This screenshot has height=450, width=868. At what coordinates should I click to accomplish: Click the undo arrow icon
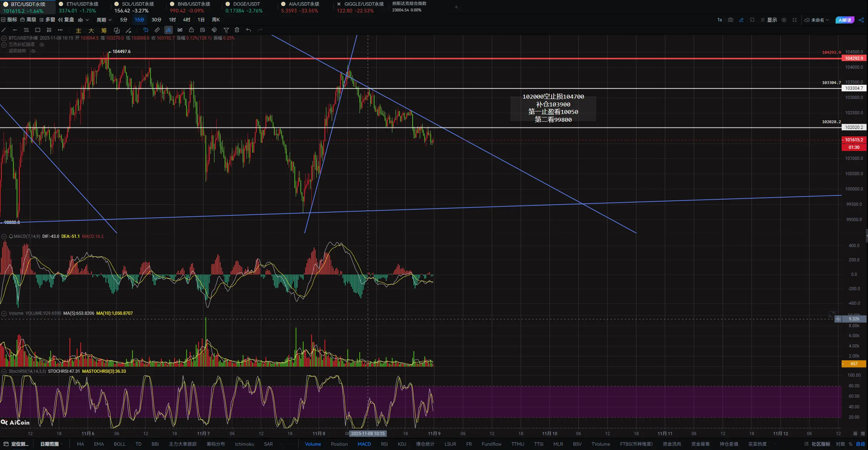pos(248,30)
